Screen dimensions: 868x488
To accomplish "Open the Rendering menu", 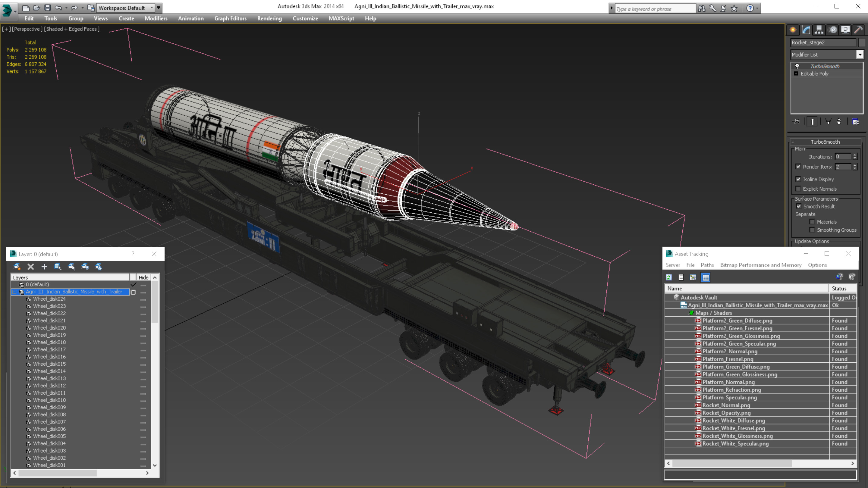I will (x=269, y=18).
